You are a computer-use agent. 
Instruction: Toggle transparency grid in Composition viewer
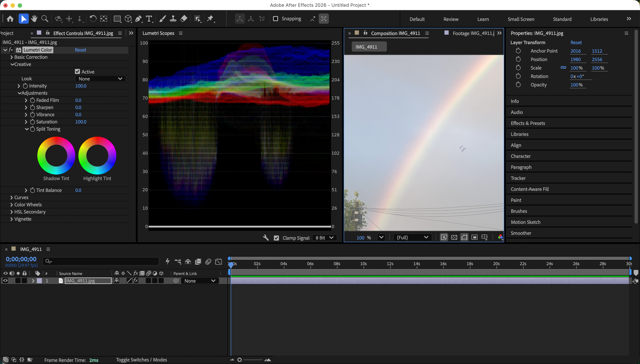coord(454,237)
